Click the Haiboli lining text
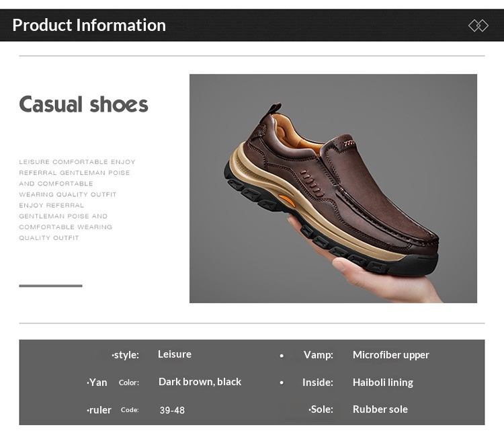The image size is (504, 439). pyautogui.click(x=382, y=383)
